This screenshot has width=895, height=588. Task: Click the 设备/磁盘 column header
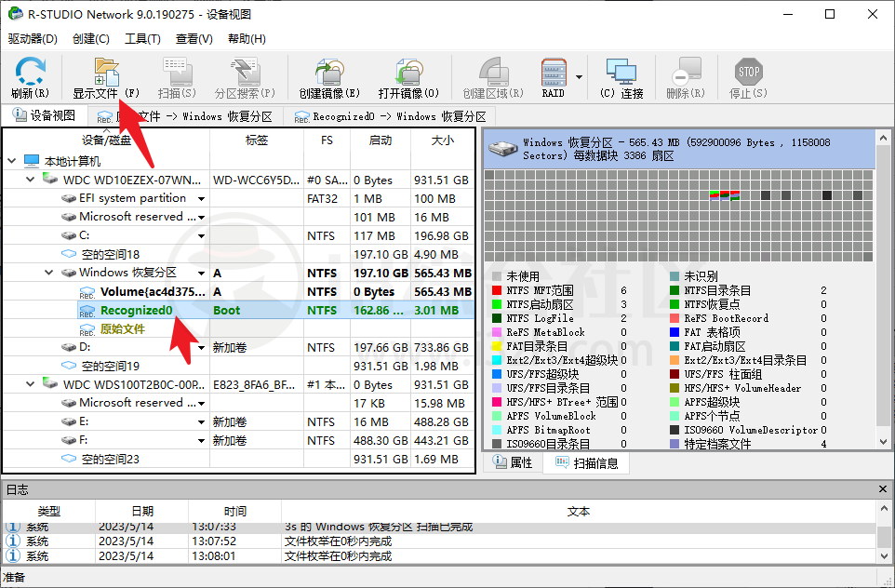[107, 140]
